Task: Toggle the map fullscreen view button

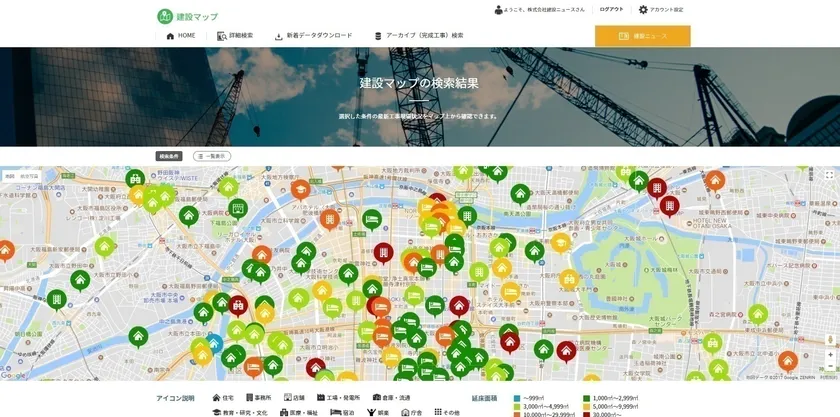Action: [x=829, y=175]
